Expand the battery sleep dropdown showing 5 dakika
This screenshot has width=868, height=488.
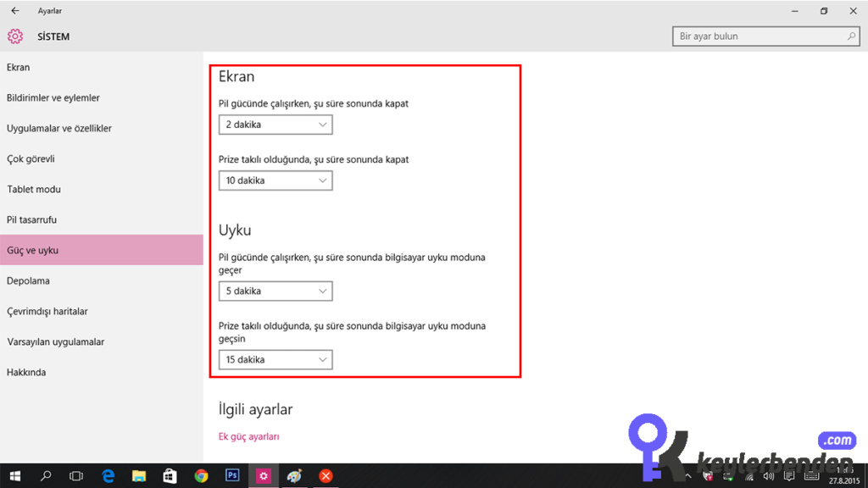tap(275, 291)
